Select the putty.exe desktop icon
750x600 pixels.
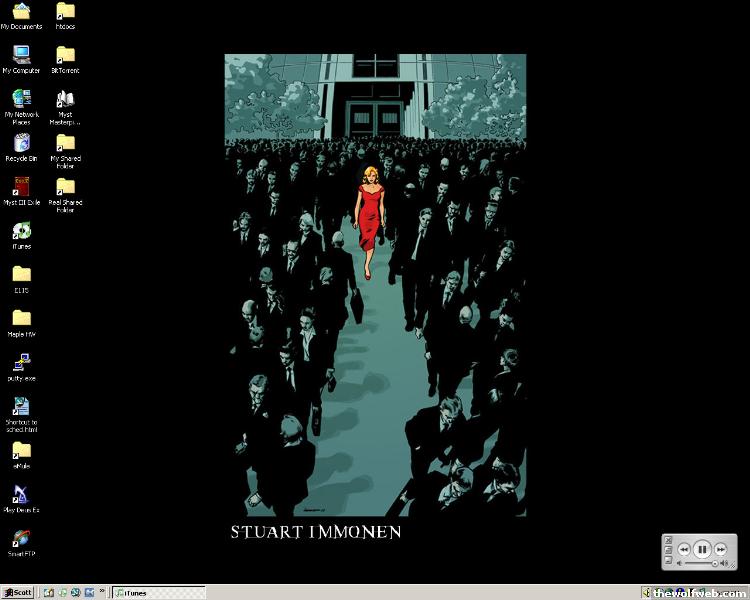coord(21,362)
